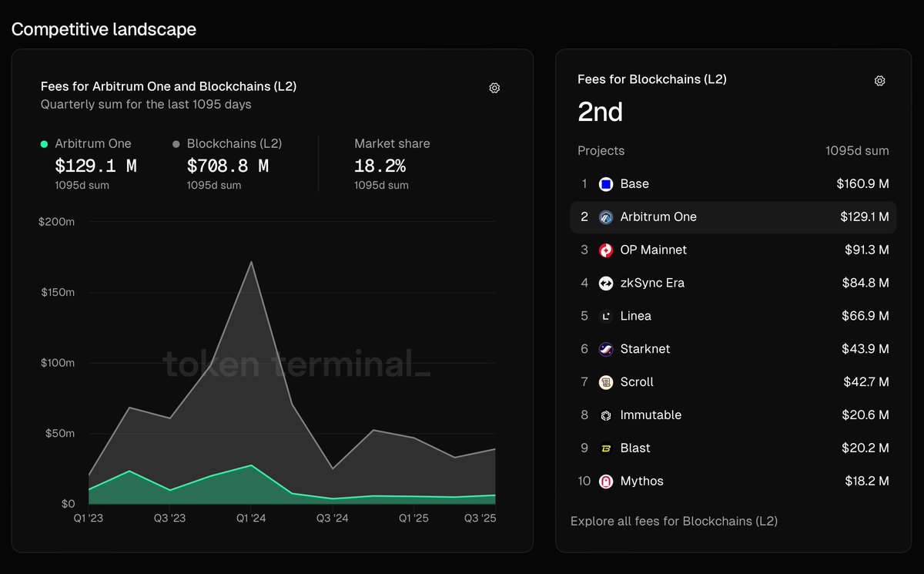Select the $20.6 M value
This screenshot has width=924, height=574.
coord(865,415)
